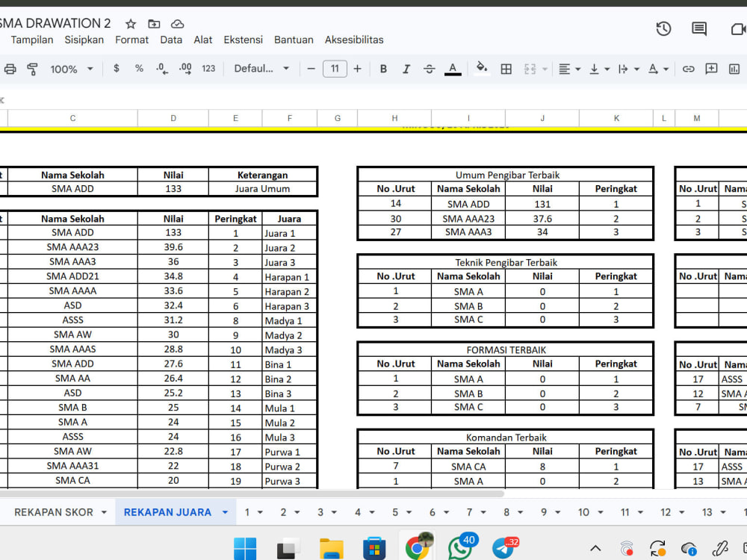Open the Alat menu

[202, 40]
